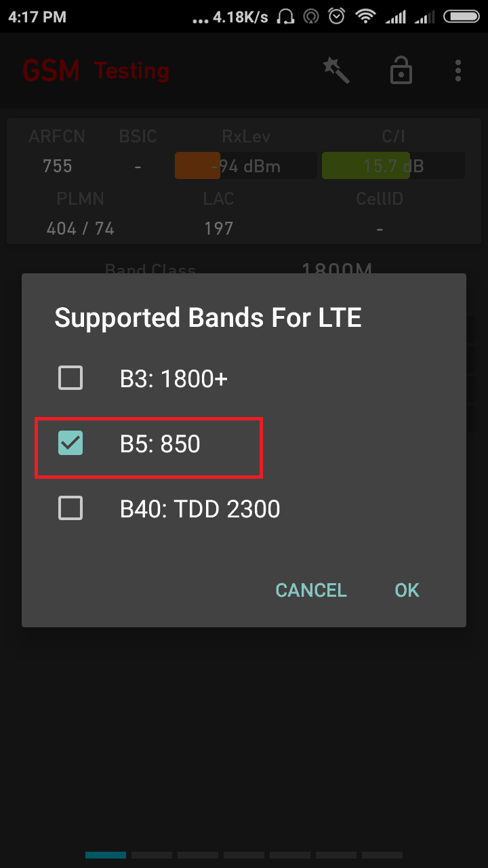Open the overflow menu via three-dot icon
The image size is (488, 868).
click(457, 71)
